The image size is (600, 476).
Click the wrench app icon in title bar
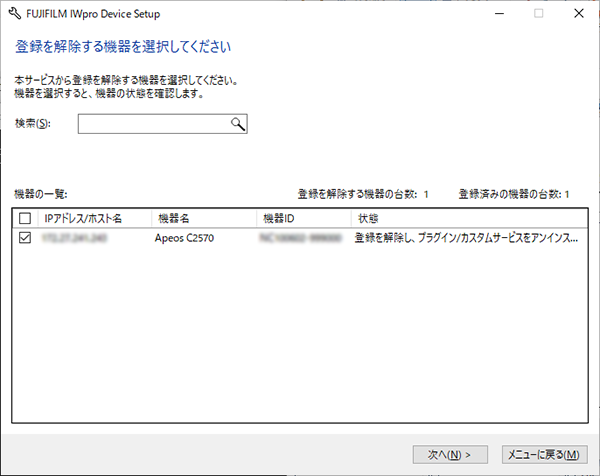click(15, 14)
